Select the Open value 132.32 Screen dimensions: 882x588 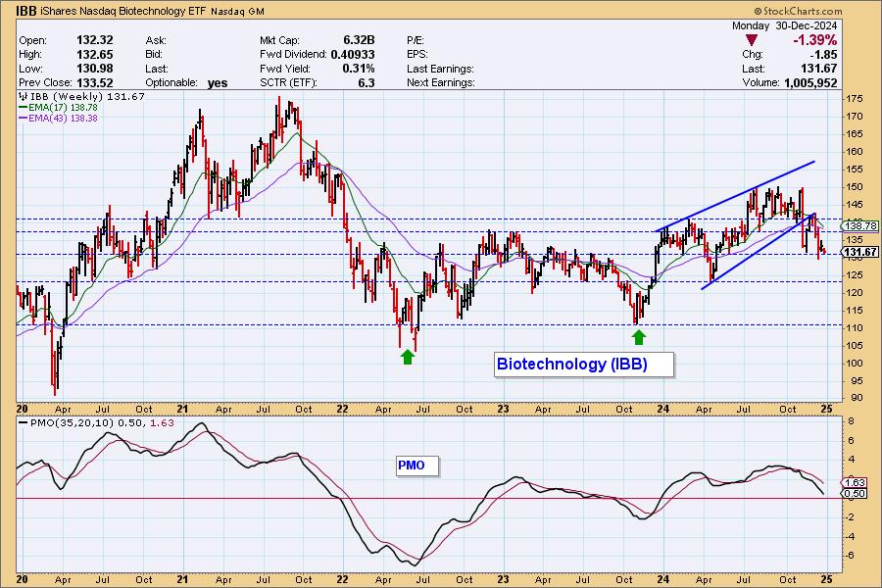tap(94, 40)
